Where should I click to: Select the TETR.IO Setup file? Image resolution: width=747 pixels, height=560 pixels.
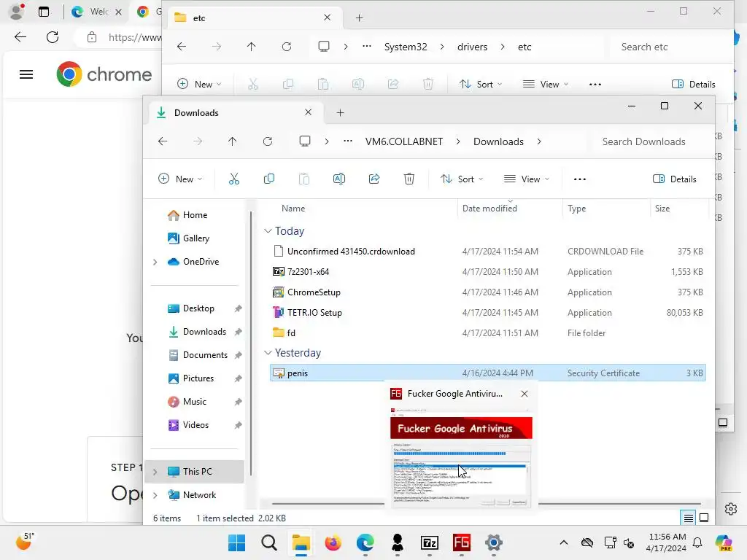(x=487, y=313)
